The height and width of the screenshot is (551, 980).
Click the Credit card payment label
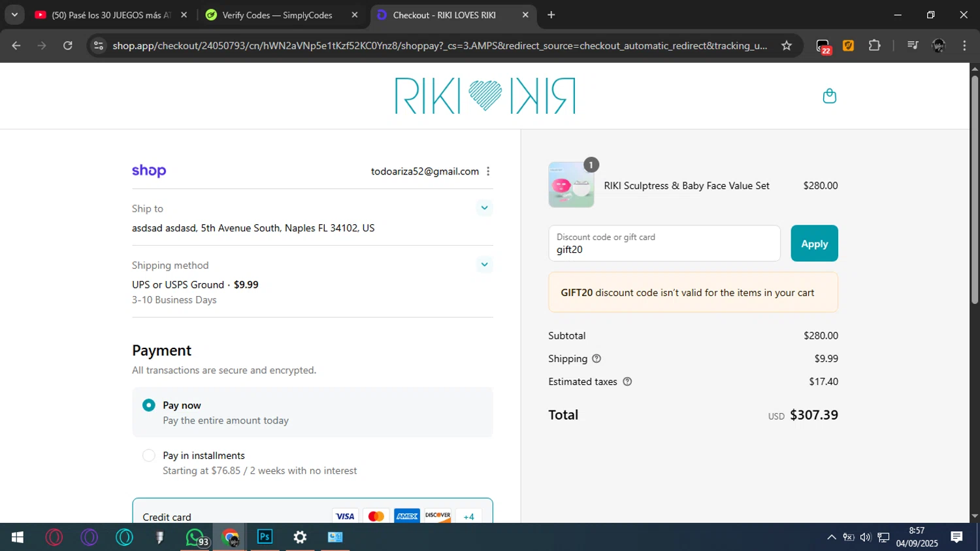[x=167, y=517]
